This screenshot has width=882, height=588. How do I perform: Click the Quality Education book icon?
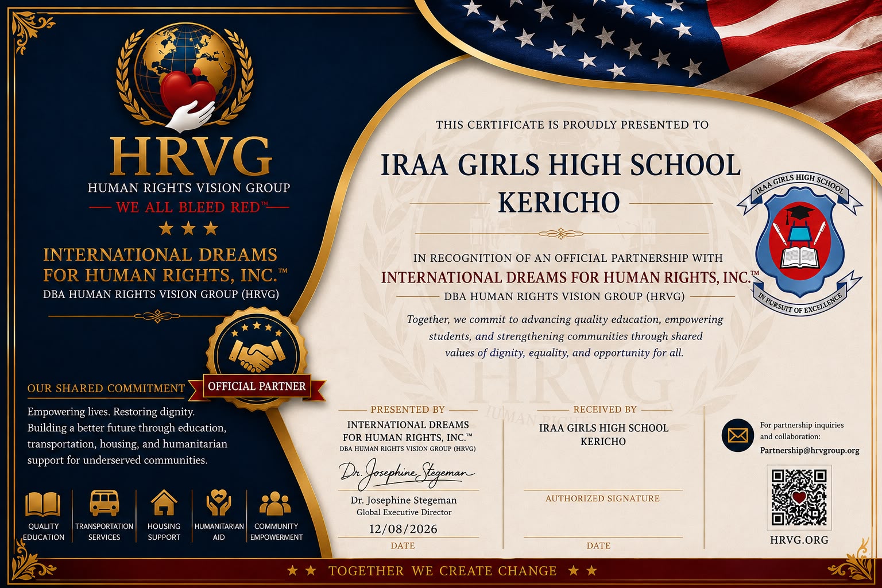42,504
